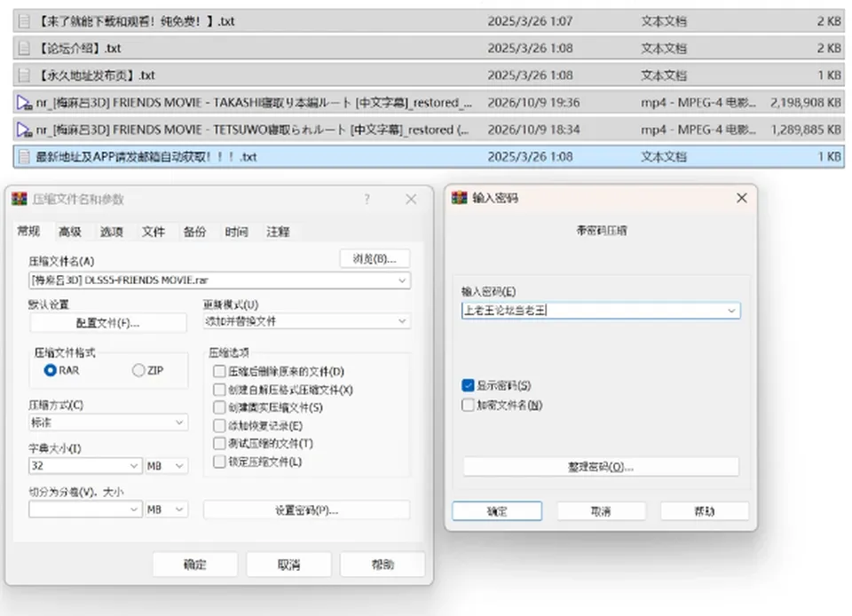Switch to the 文件 tab
852x616 pixels.
click(x=154, y=232)
